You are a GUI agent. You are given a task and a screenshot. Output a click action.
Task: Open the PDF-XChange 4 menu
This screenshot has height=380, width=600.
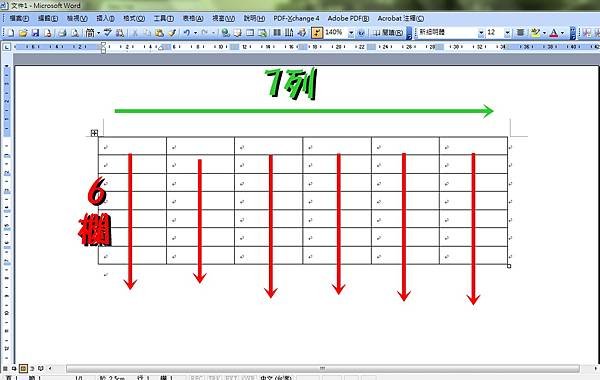(296, 18)
